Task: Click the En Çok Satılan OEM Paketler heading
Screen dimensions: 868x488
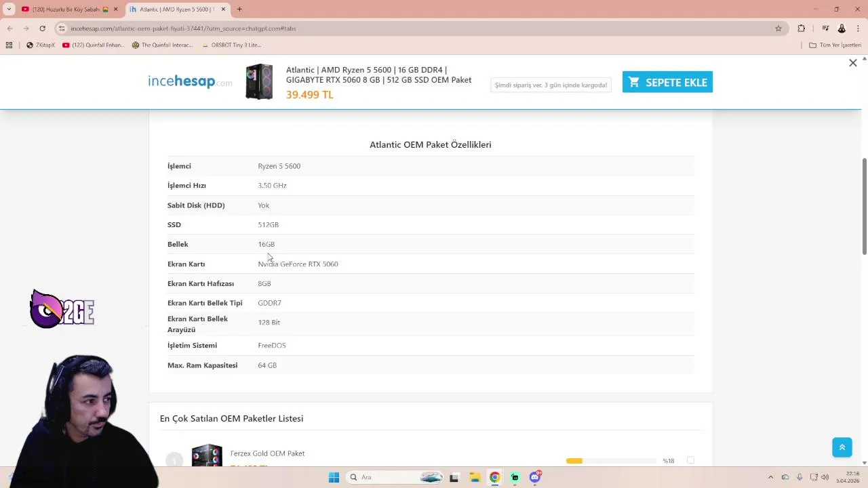Action: [x=231, y=419]
